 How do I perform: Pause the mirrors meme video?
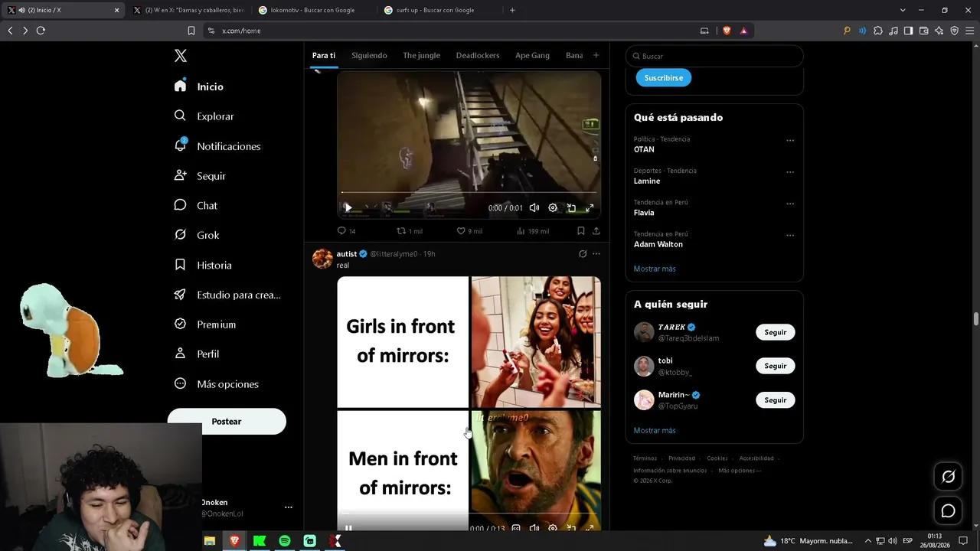348,528
